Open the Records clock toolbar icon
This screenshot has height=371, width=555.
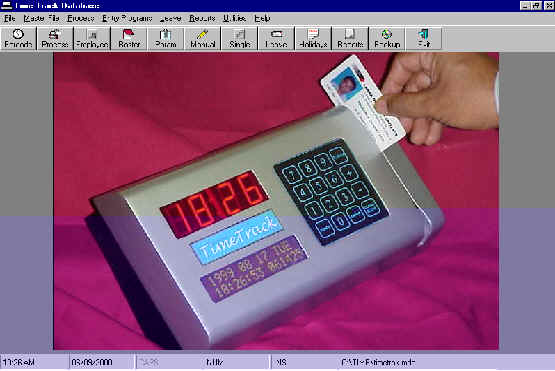coord(18,38)
